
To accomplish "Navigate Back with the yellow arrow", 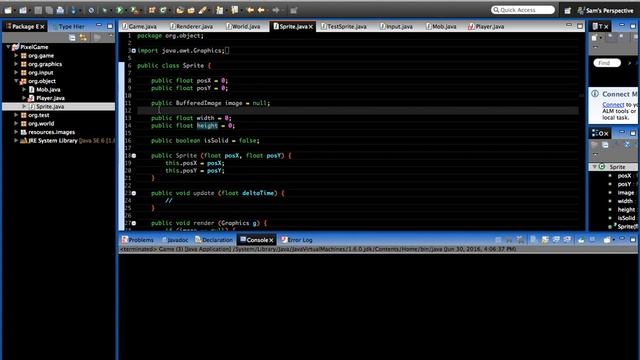I will (261, 10).
